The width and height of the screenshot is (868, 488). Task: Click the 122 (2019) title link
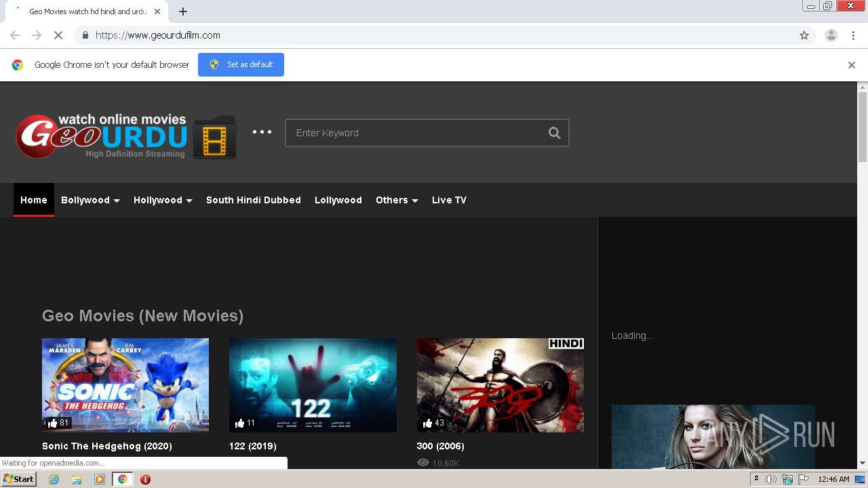pyautogui.click(x=253, y=446)
